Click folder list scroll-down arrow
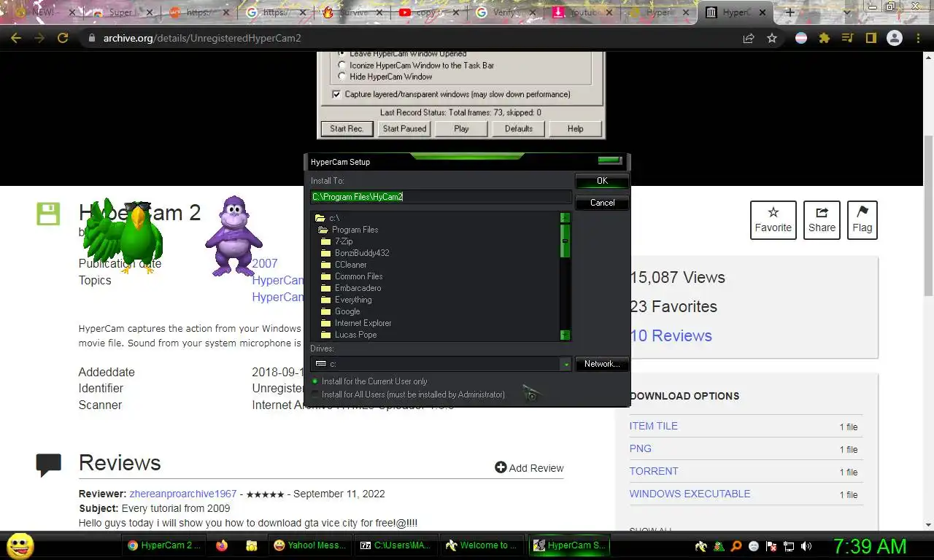Image resolution: width=934 pixels, height=560 pixels. pos(565,335)
